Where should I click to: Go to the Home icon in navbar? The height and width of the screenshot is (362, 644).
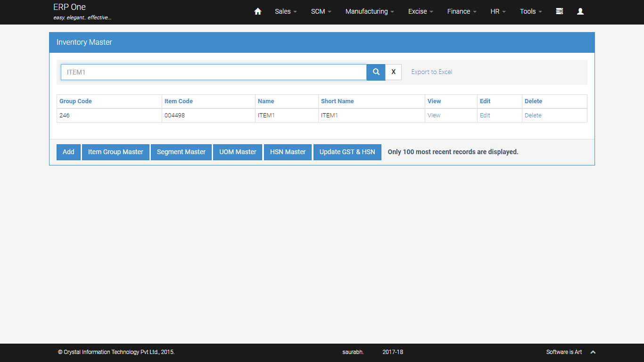coord(257,11)
